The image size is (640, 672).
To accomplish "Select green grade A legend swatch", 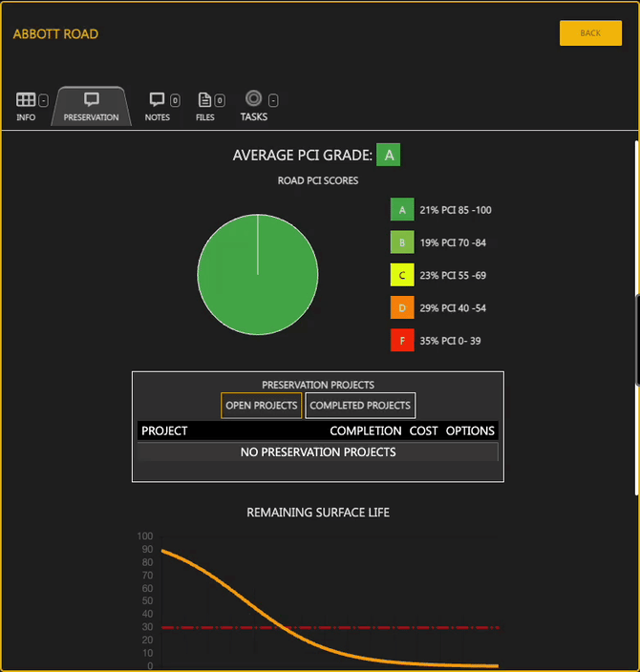I will point(402,210).
